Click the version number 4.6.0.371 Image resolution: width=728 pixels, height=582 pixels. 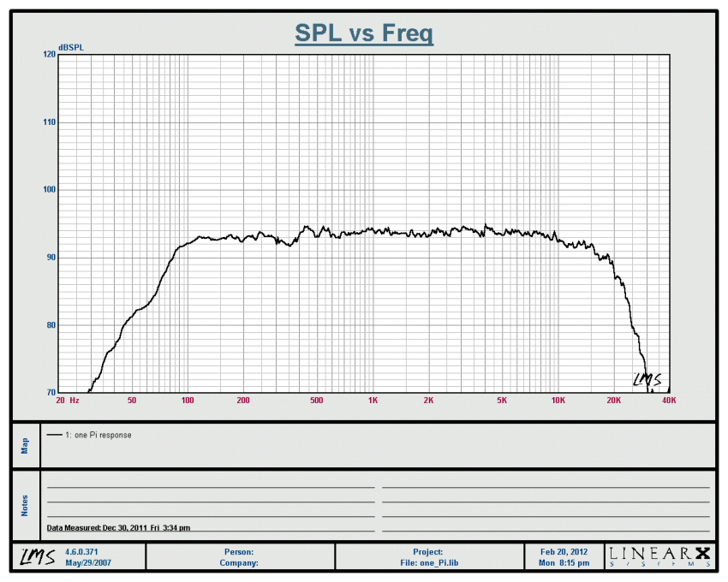[84, 552]
